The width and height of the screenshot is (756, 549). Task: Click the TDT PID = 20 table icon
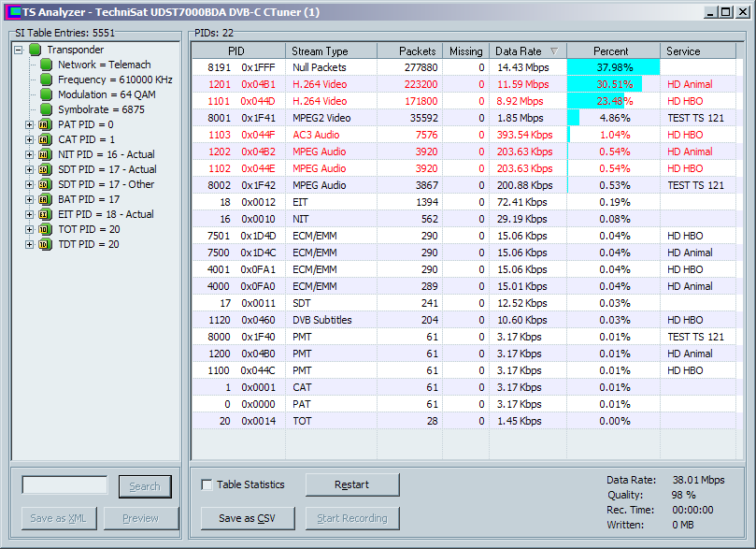click(x=45, y=244)
